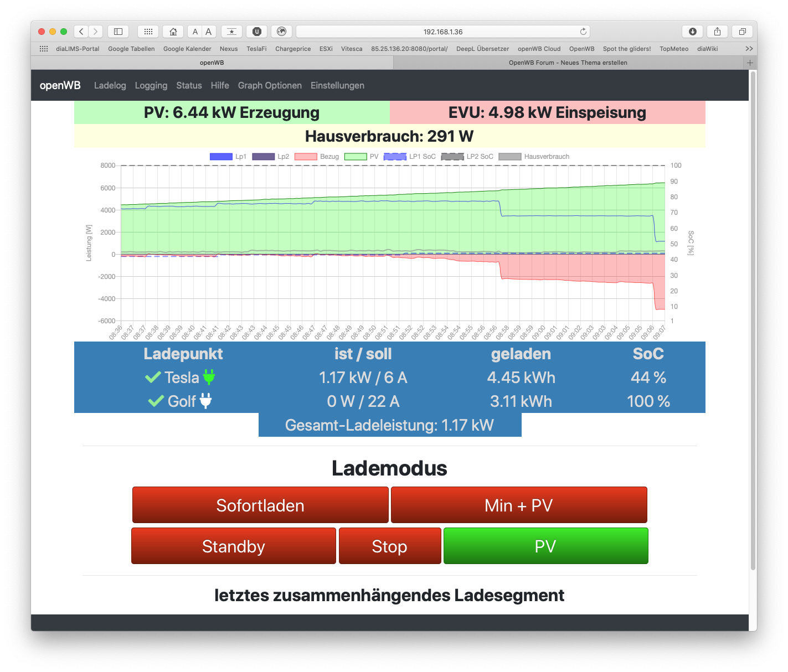The height and width of the screenshot is (672, 788).
Task: Open the Nexus bookmark
Action: 229,49
